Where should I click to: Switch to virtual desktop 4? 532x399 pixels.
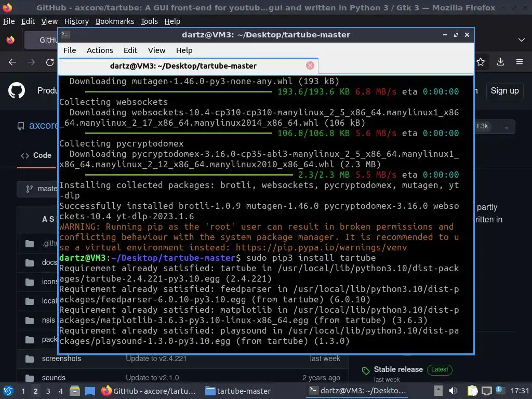[x=60, y=391]
